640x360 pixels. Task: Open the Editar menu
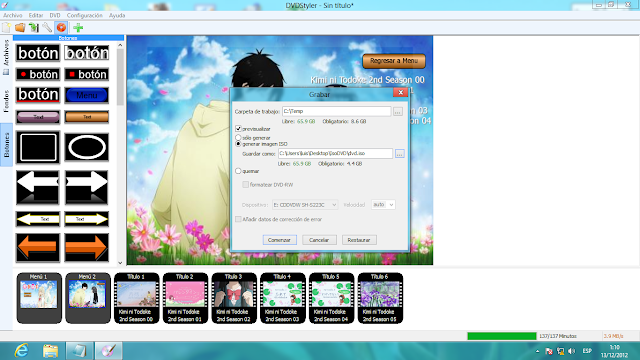point(36,15)
